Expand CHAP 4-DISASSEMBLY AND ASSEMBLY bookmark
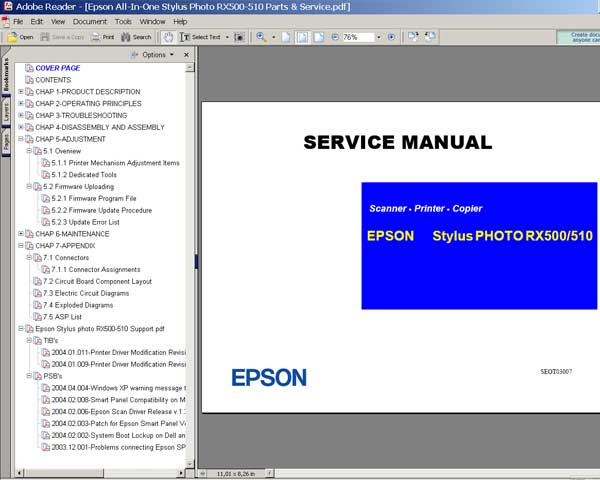Screen dimensions: 600x480 click(x=21, y=127)
